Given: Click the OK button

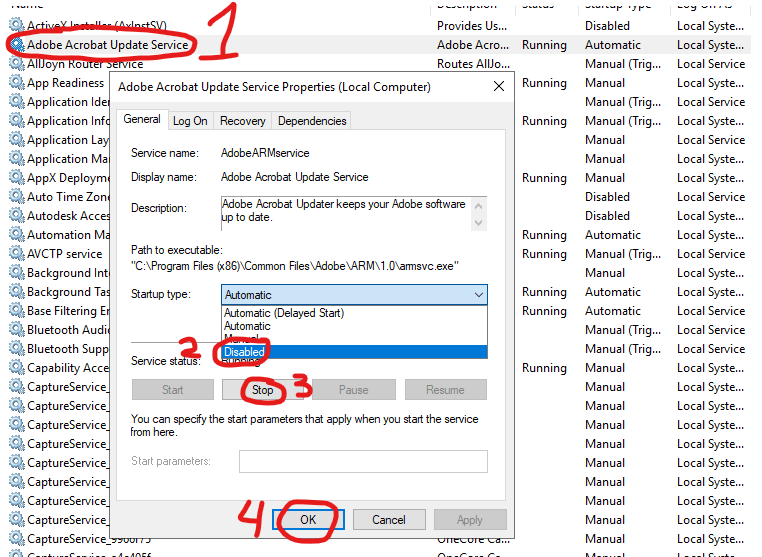Looking at the screenshot, I should pyautogui.click(x=308, y=520).
